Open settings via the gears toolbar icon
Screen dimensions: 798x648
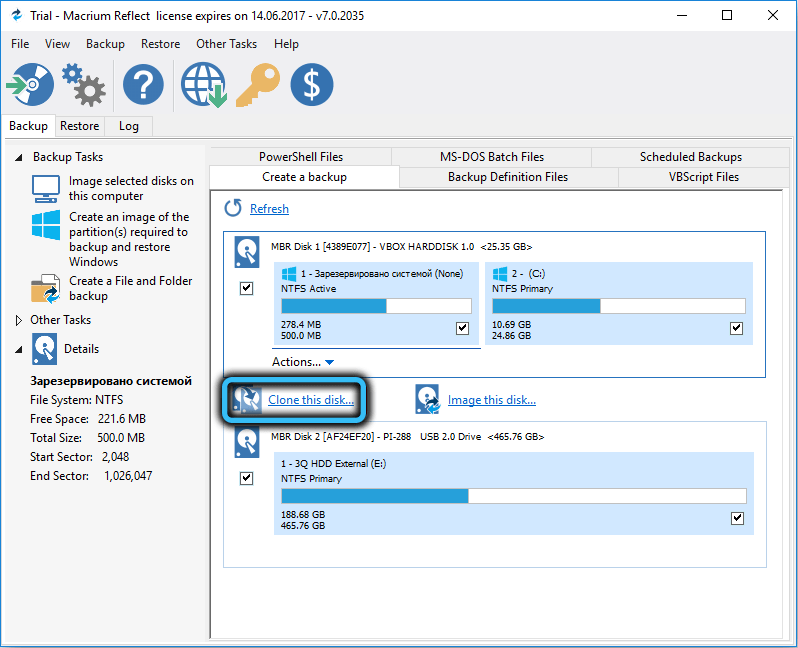pyautogui.click(x=84, y=84)
